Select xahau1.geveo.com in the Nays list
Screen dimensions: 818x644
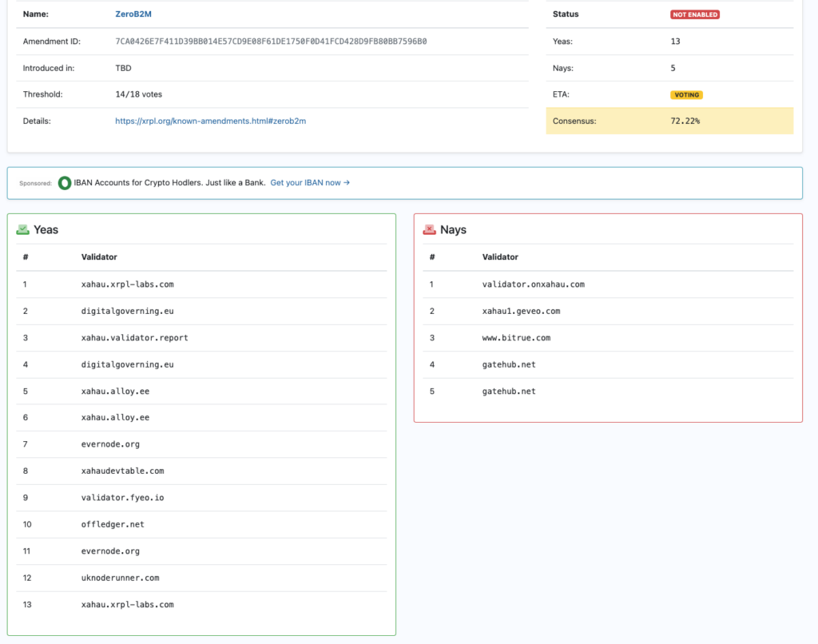[x=522, y=311]
